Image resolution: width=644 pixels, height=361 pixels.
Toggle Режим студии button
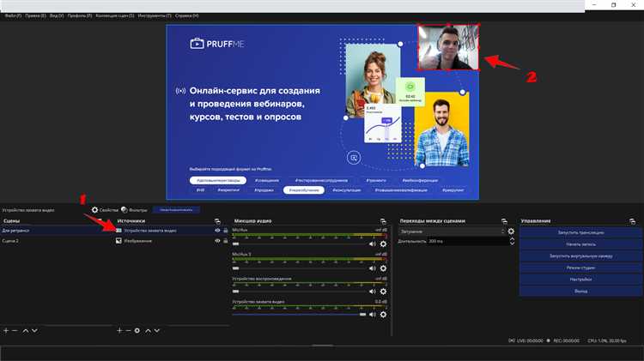(x=580, y=268)
